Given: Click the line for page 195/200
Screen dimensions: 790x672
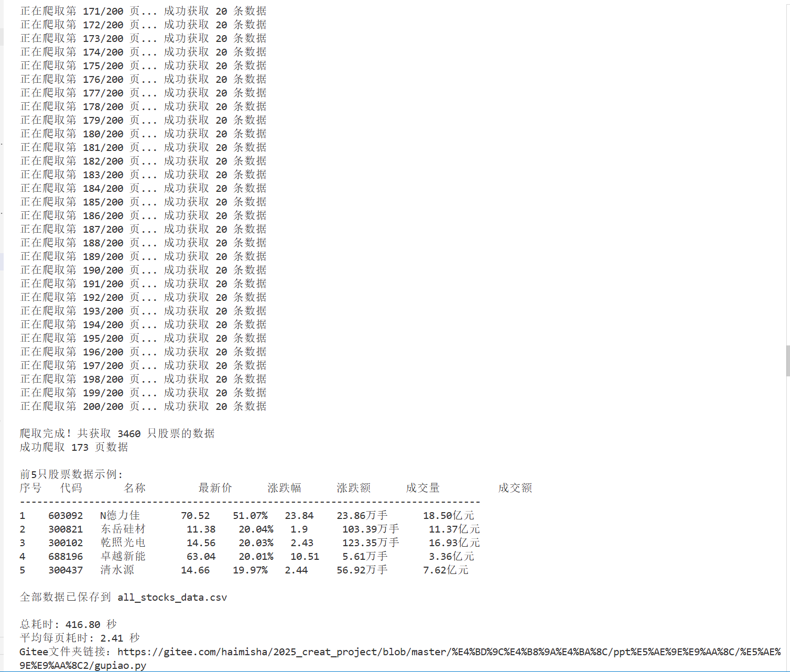Looking at the screenshot, I should point(143,338).
